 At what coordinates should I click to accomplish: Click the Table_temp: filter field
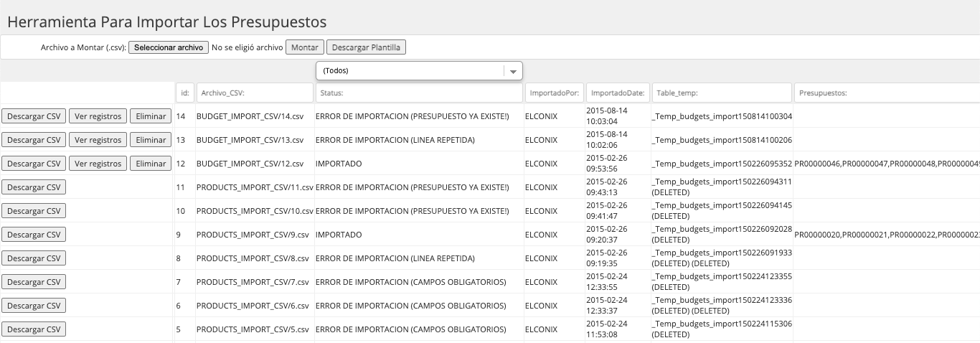722,93
